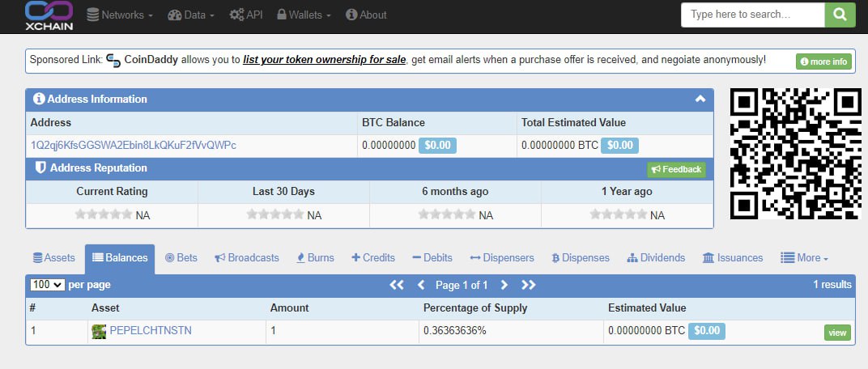Click the Asset column header
868x369 pixels.
click(x=105, y=308)
